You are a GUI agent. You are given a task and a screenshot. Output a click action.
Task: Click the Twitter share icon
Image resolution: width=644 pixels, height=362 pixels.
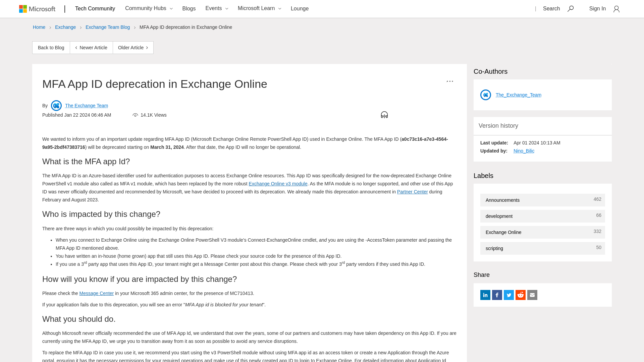coord(508,295)
